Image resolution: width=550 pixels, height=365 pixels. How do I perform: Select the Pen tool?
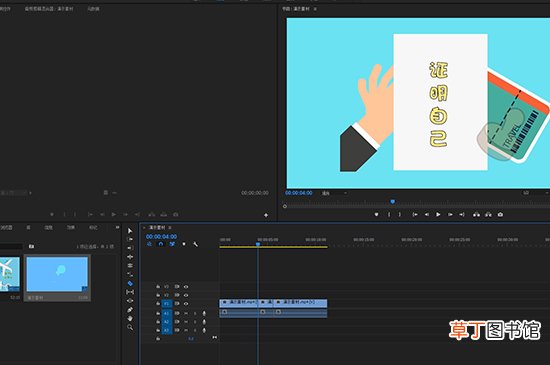coord(130,310)
